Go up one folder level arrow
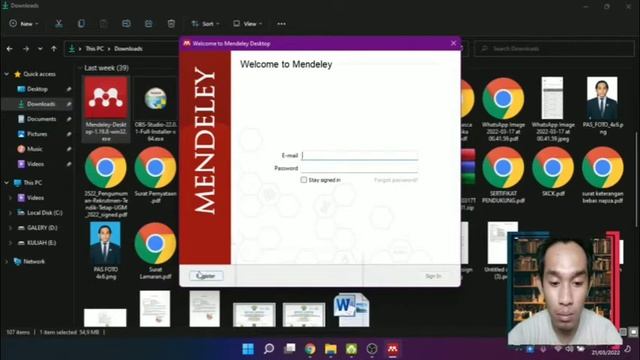The height and width of the screenshot is (360, 640). point(54,49)
